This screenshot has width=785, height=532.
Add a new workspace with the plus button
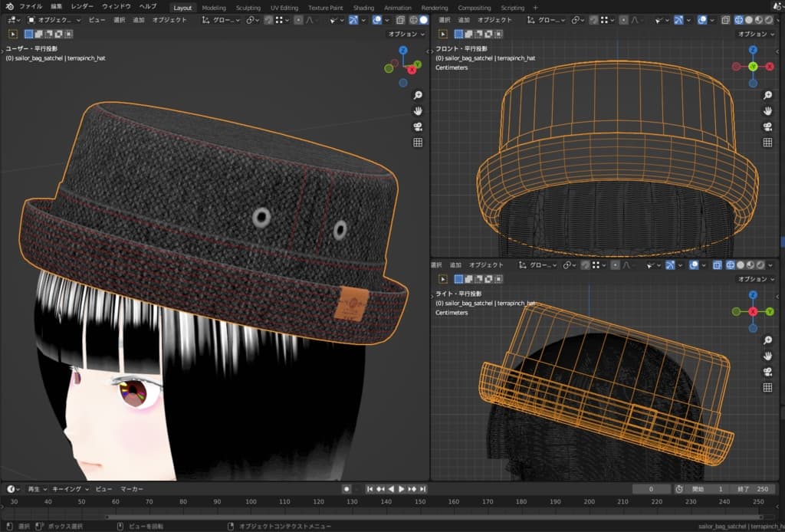535,8
